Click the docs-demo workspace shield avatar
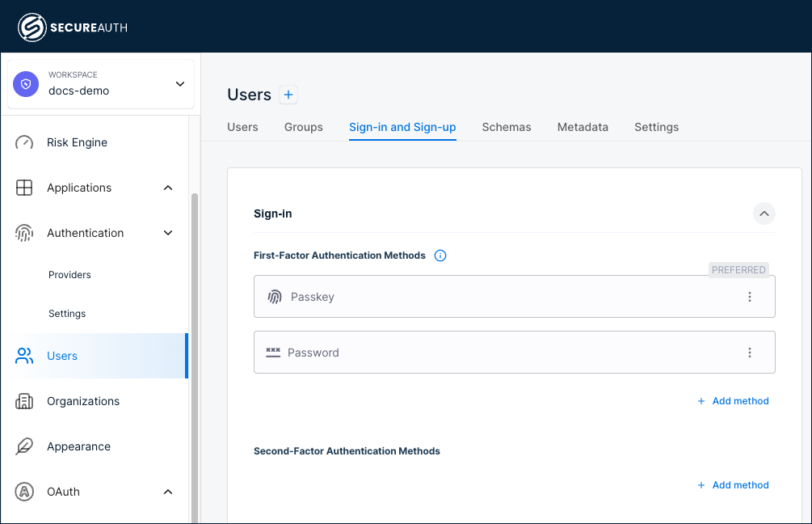 click(25, 84)
